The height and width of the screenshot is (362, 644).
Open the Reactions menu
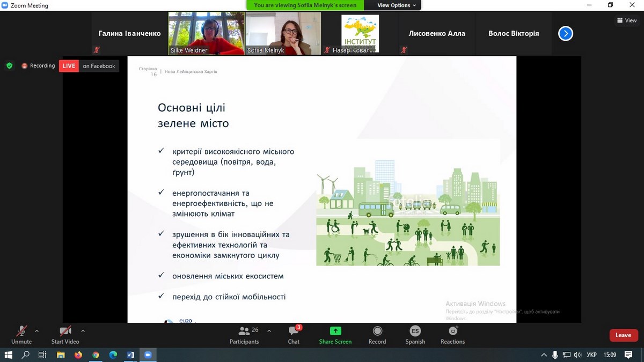tap(452, 335)
